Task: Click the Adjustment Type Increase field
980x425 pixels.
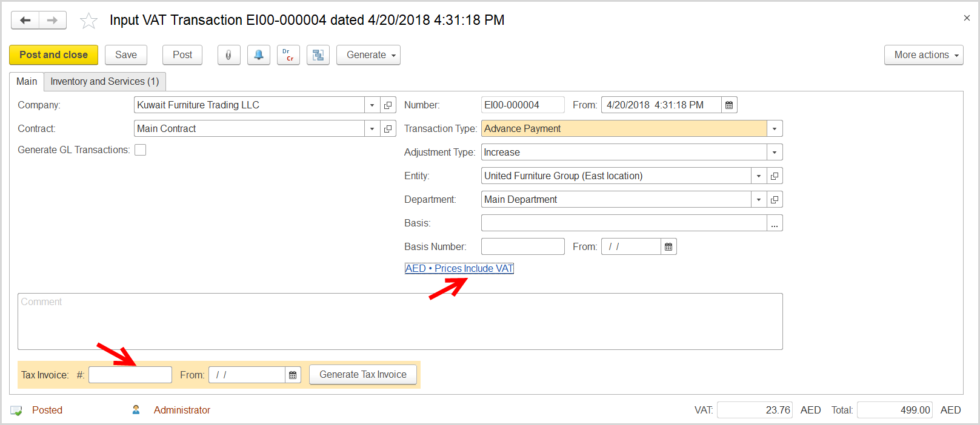Action: click(x=624, y=152)
